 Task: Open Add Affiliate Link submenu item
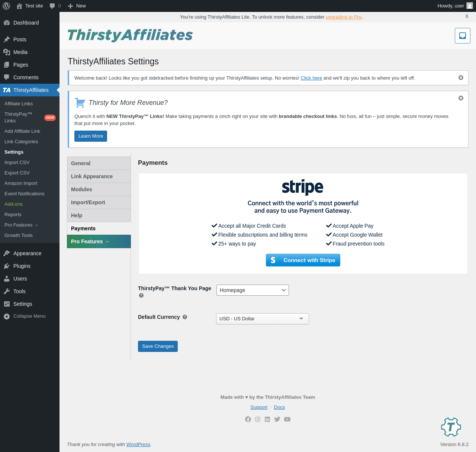coord(30,131)
